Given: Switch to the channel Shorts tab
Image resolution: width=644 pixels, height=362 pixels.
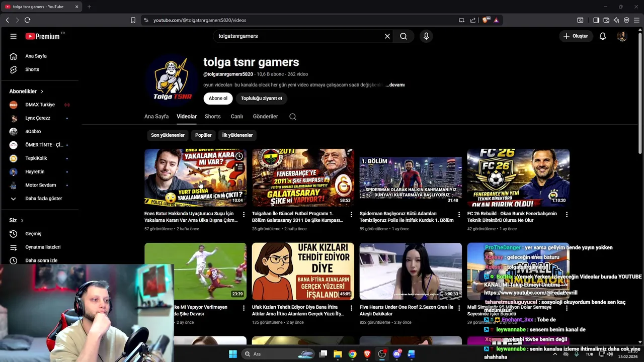Looking at the screenshot, I should click(x=213, y=117).
